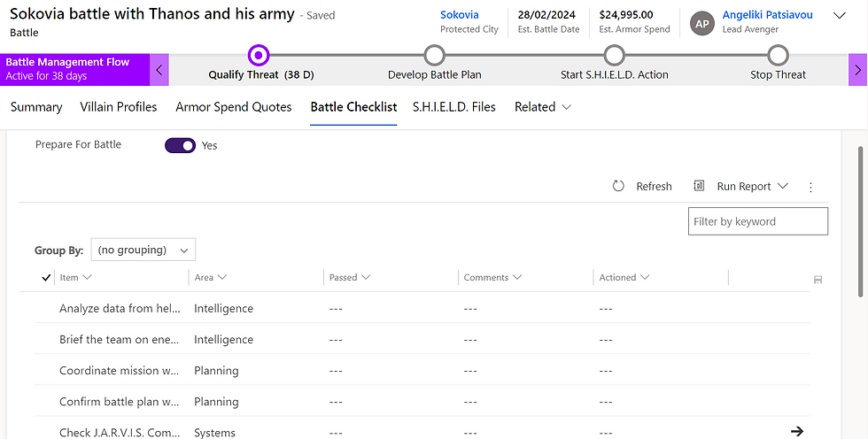Open the Actioned column dropdown

click(x=645, y=277)
